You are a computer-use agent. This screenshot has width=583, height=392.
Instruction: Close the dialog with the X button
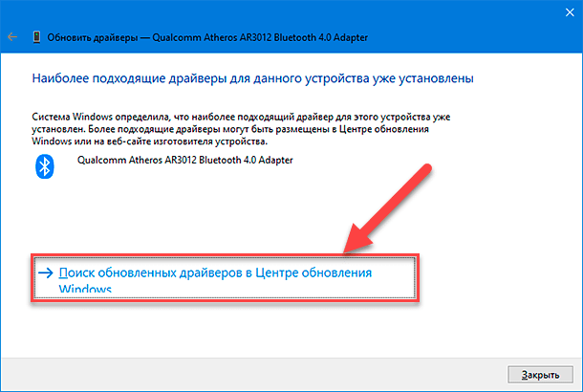point(570,12)
